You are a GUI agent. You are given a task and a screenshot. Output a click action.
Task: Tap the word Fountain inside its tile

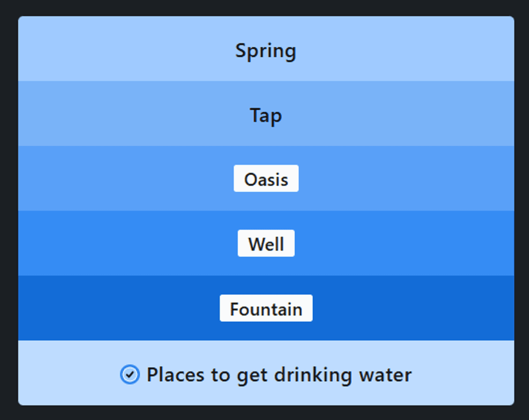tap(266, 309)
